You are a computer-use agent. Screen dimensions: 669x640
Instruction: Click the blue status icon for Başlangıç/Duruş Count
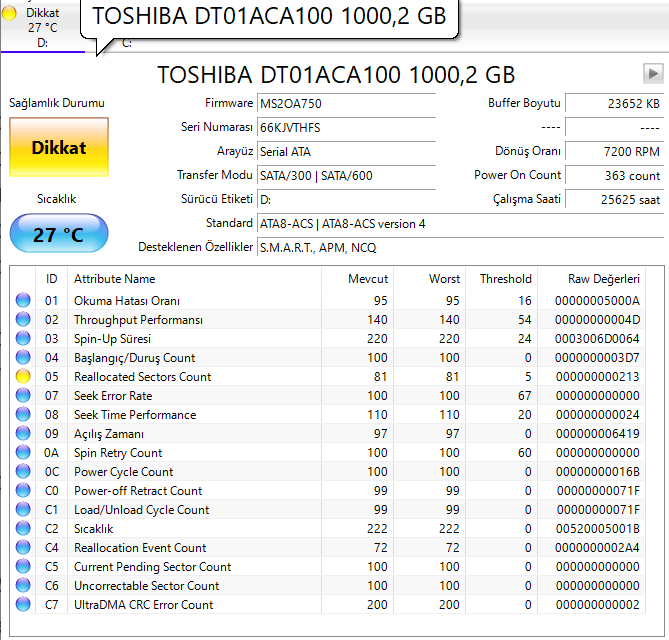[x=23, y=357]
